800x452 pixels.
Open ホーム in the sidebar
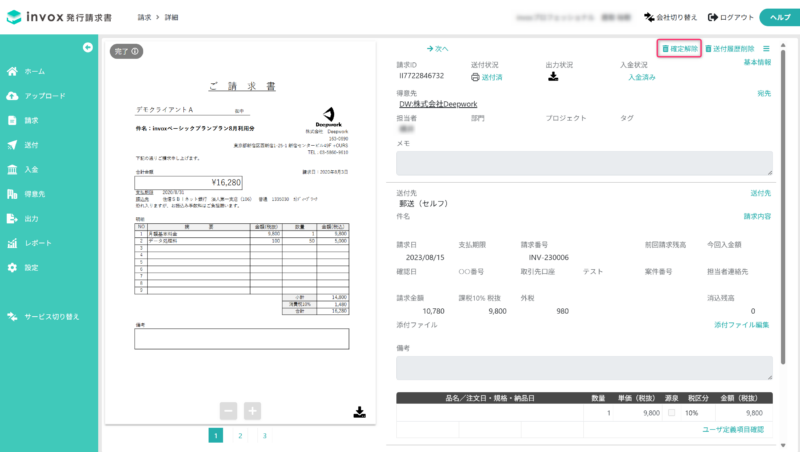point(35,71)
